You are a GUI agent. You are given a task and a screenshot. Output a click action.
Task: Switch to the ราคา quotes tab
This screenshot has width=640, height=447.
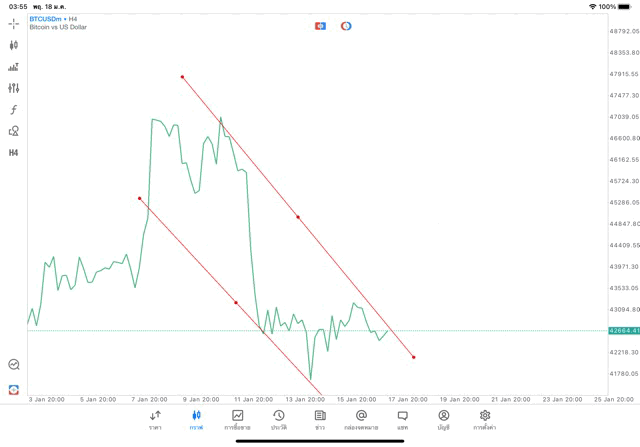[x=155, y=420]
